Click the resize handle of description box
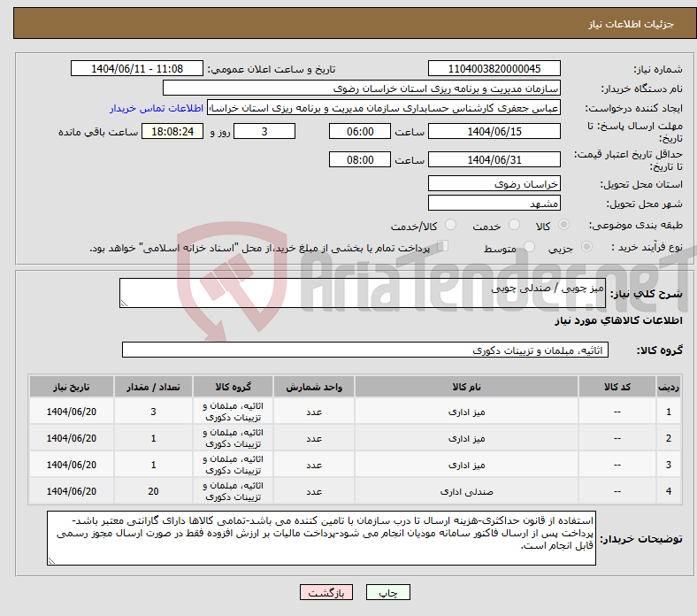The height and width of the screenshot is (616, 697). tap(124, 303)
